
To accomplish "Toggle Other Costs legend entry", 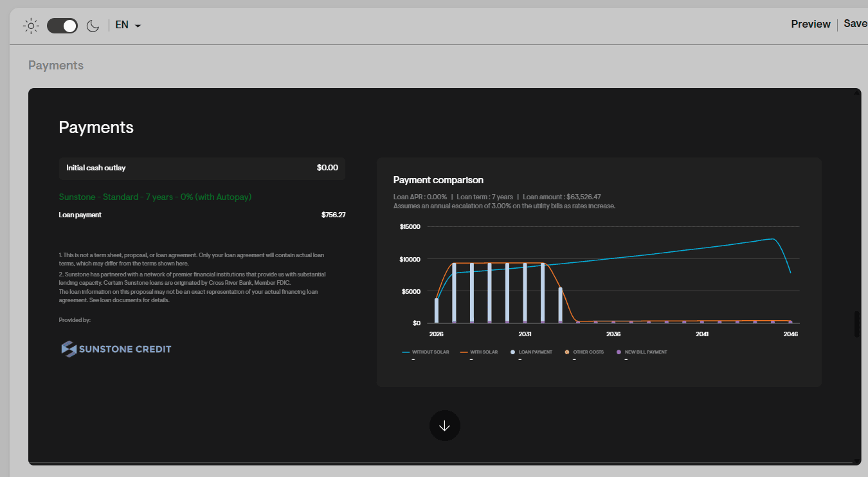I will (x=584, y=352).
